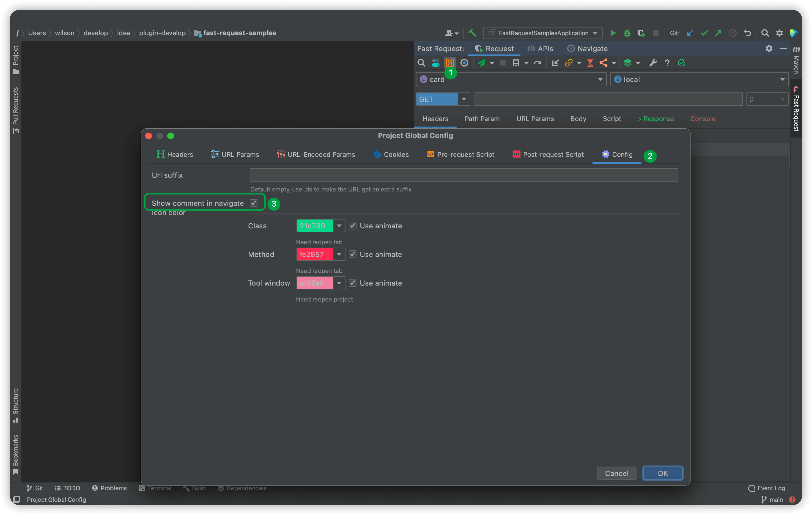The height and width of the screenshot is (515, 812).
Task: Open the link/chain icon in the toolbar
Action: tap(569, 63)
